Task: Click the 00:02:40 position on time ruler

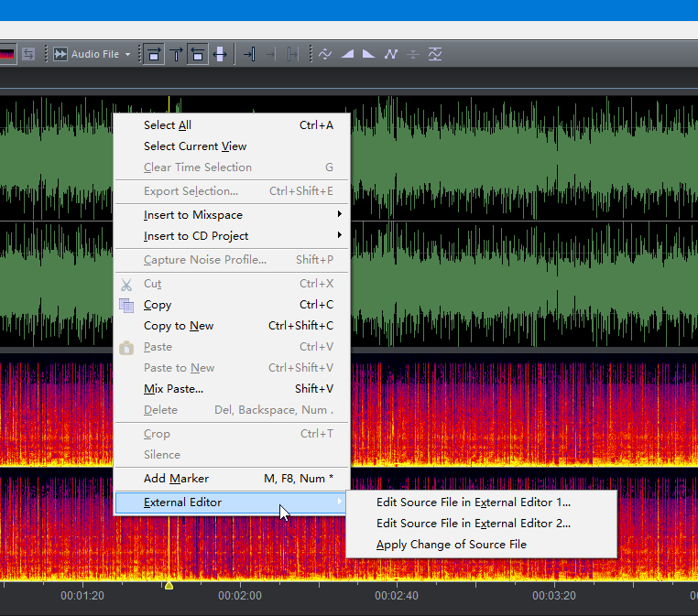Action: point(396,595)
